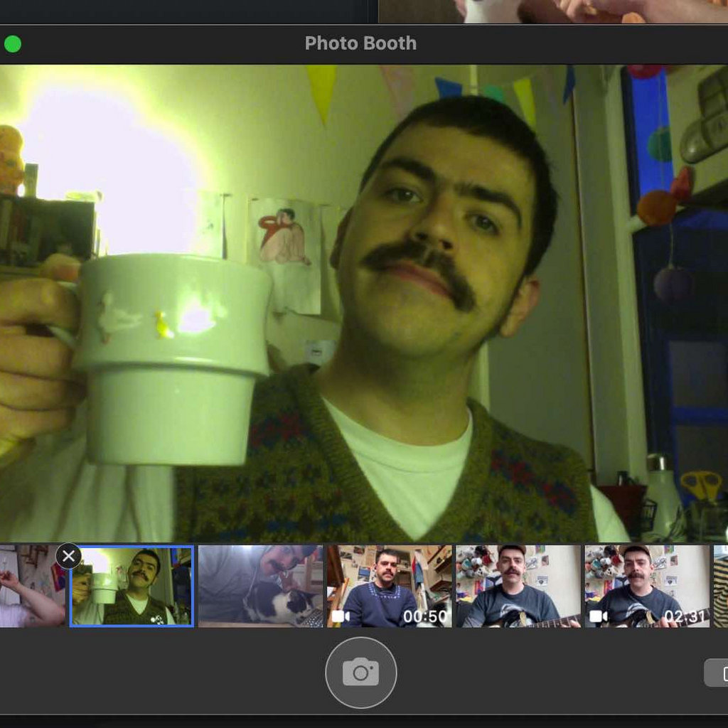Click the 00:50 duration label
728x728 pixels.
click(x=425, y=616)
